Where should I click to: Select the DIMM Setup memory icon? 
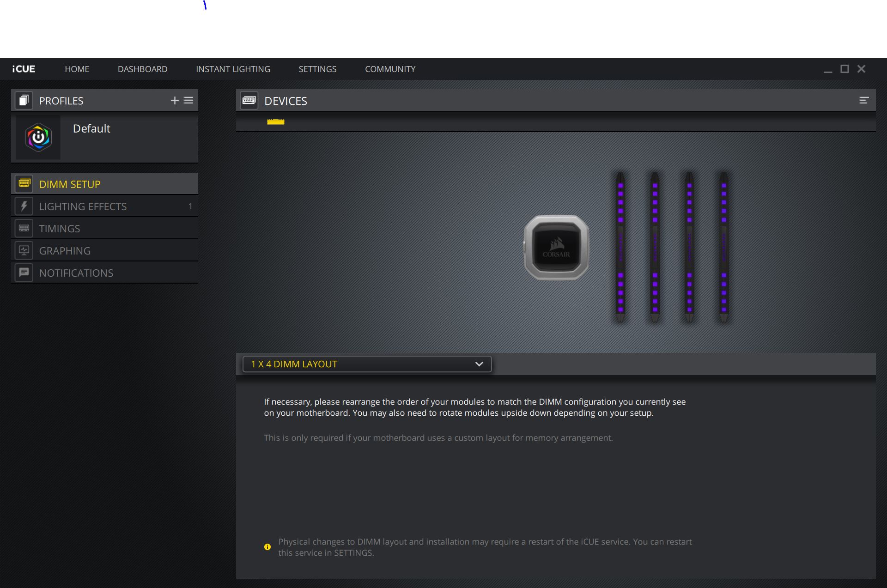click(24, 184)
